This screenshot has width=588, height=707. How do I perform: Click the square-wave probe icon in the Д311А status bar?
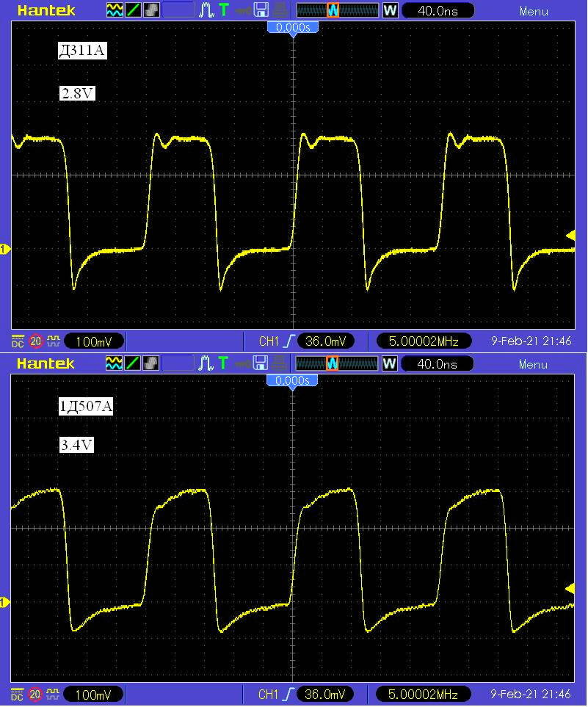click(54, 341)
